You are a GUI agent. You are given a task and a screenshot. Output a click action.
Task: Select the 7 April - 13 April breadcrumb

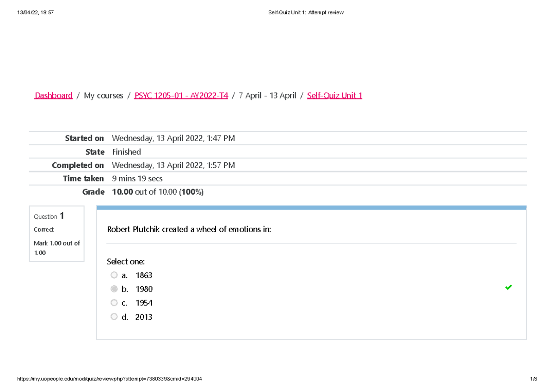click(267, 96)
